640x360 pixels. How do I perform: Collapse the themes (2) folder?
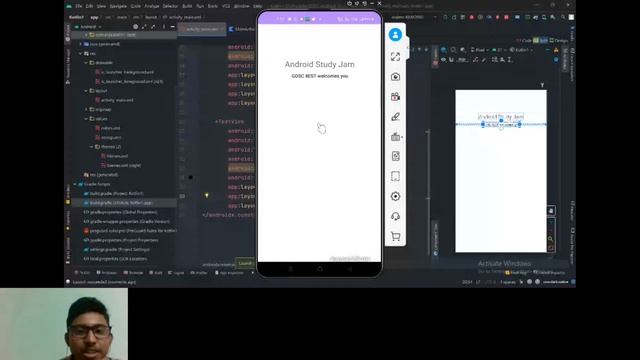click(92, 147)
